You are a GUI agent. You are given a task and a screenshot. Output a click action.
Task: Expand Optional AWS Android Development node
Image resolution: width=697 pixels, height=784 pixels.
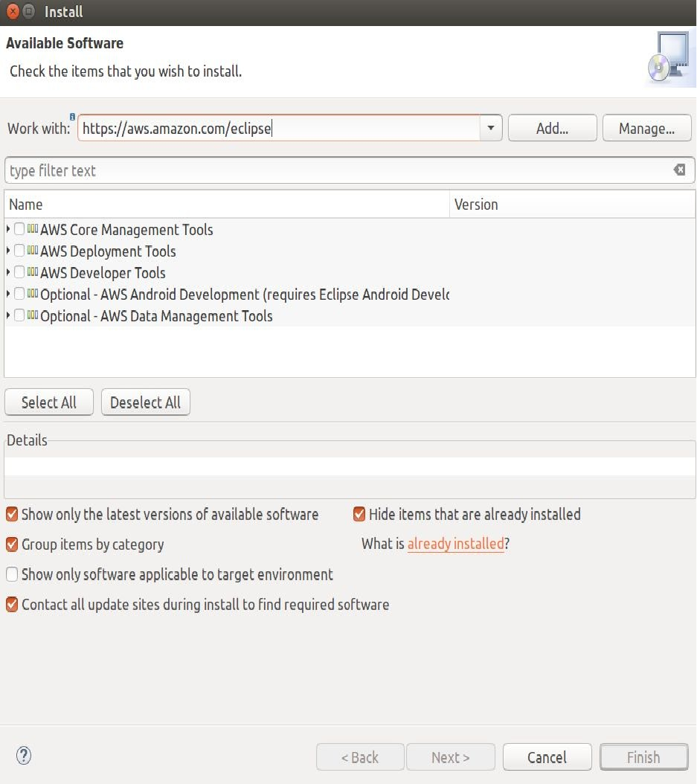tap(8, 294)
